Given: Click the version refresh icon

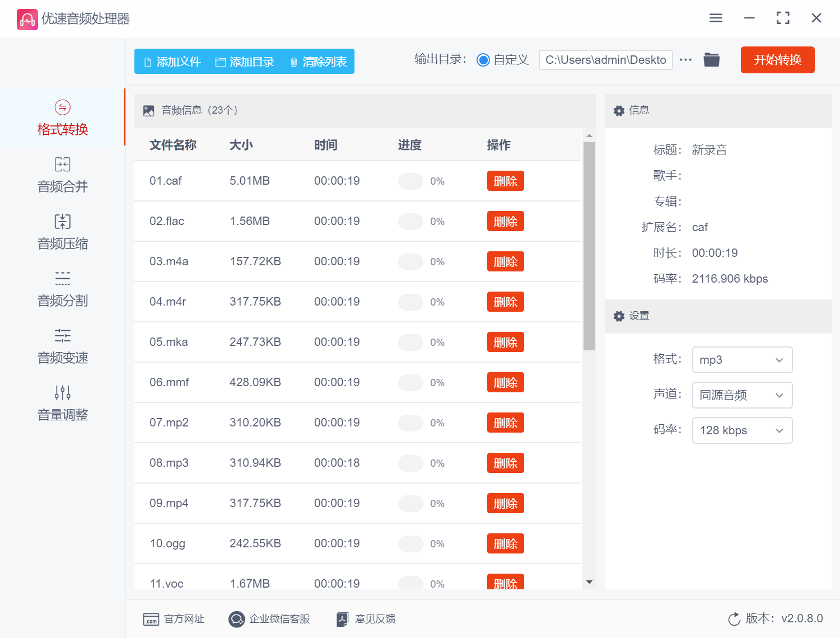Looking at the screenshot, I should (734, 619).
